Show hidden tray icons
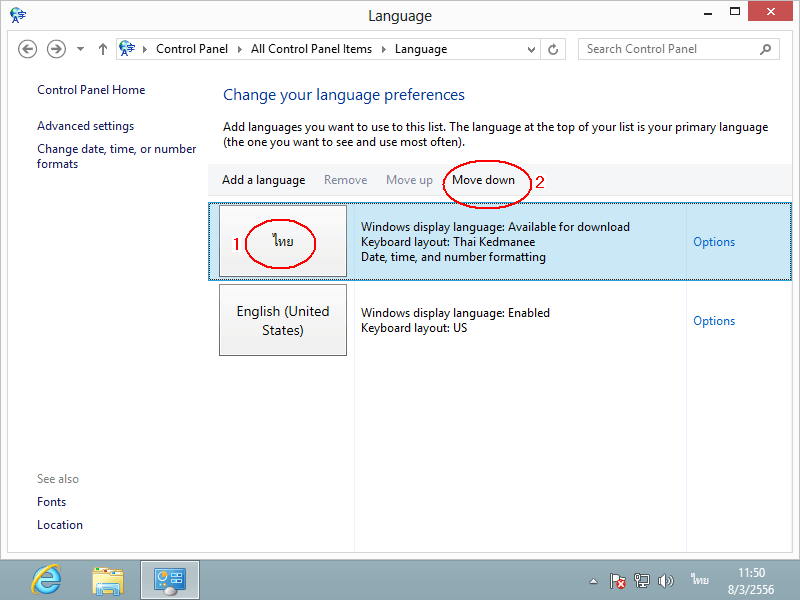The width and height of the screenshot is (800, 600). 593,581
